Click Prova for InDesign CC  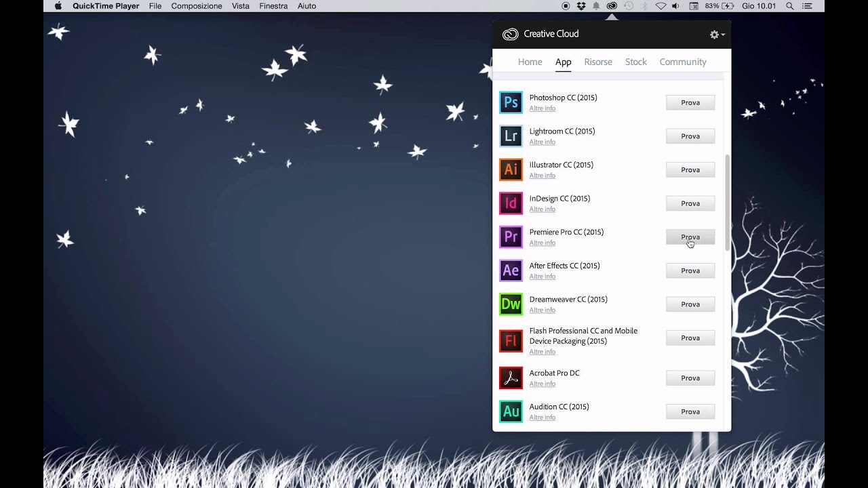[690, 203]
